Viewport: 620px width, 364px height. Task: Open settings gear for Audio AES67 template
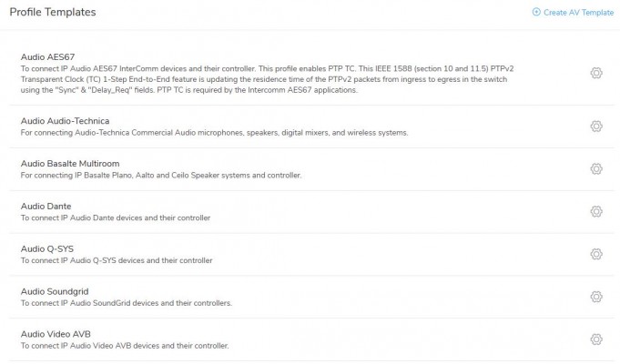tap(596, 73)
